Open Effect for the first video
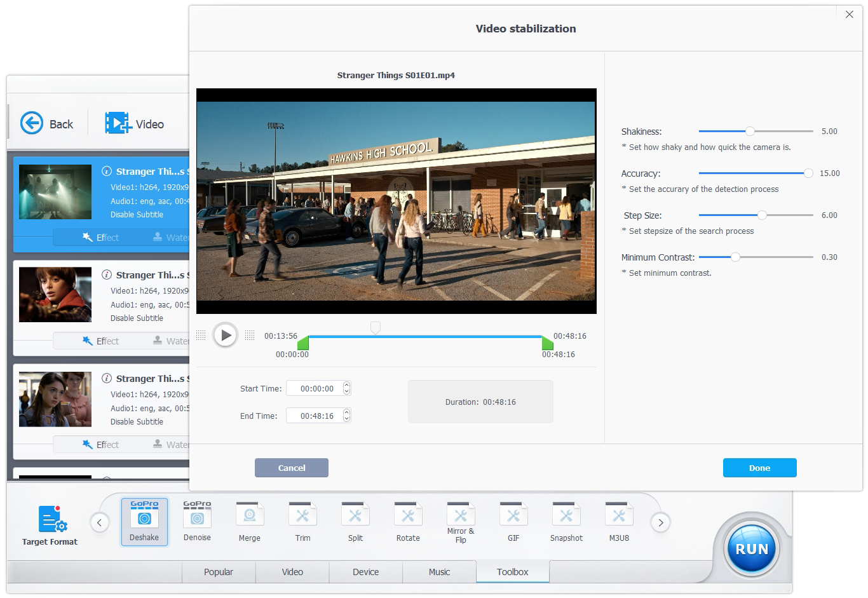Viewport: 868px width, 598px height. pos(100,237)
